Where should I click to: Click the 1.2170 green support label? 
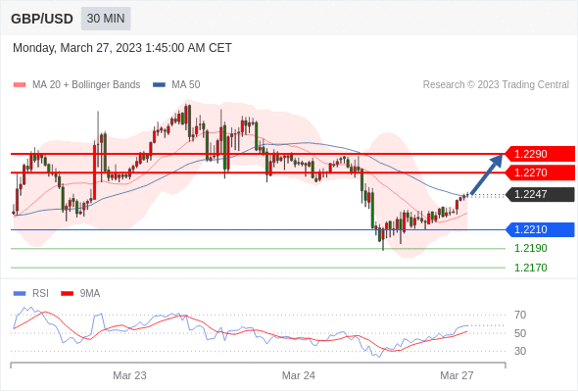pos(531,268)
